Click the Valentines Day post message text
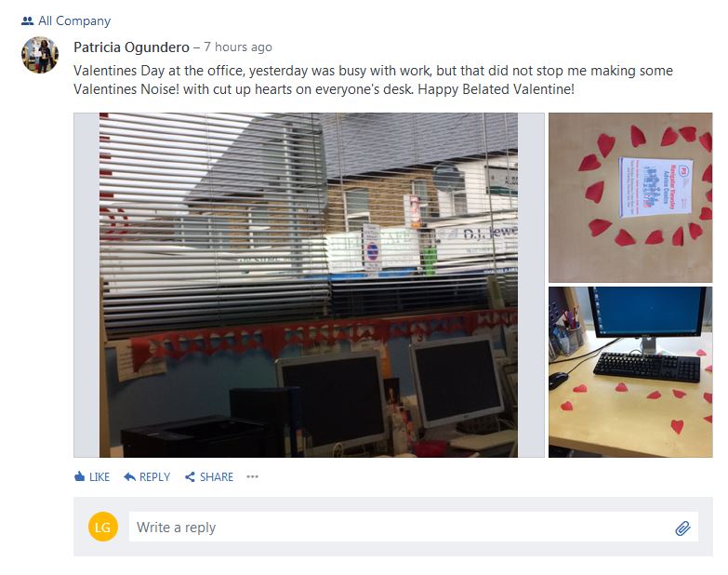This screenshot has width=728, height=575. tap(373, 80)
